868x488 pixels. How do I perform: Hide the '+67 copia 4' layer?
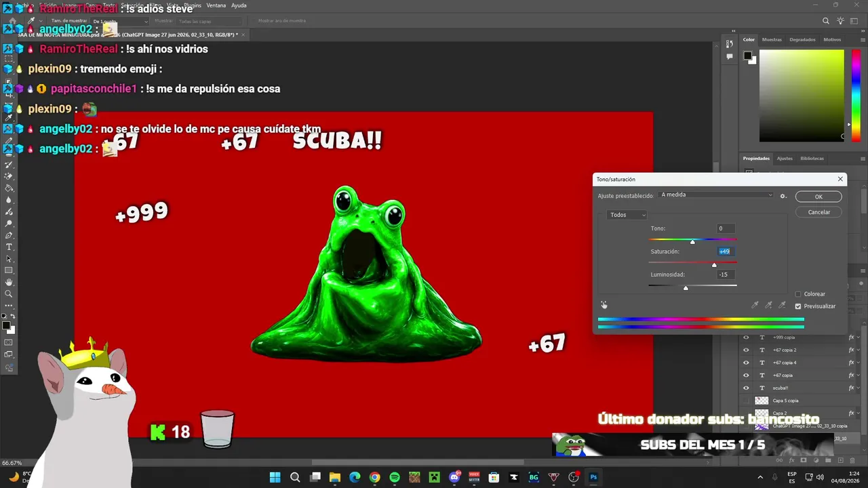(746, 363)
